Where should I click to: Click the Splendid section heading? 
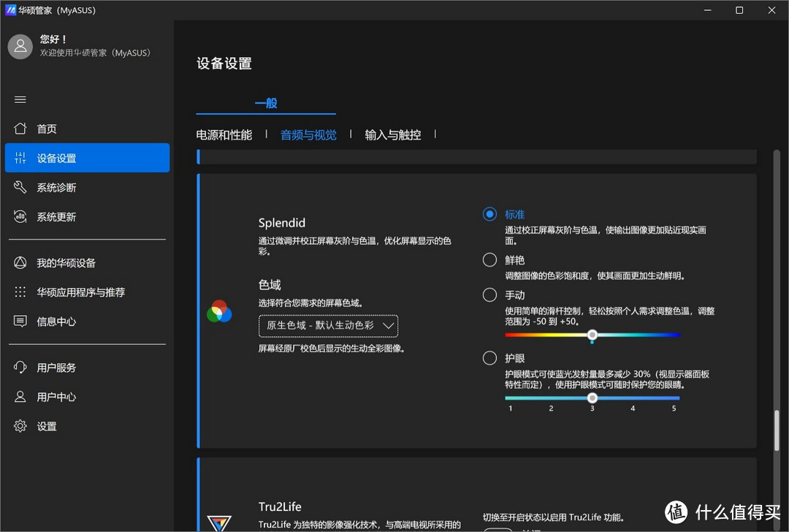(x=282, y=223)
